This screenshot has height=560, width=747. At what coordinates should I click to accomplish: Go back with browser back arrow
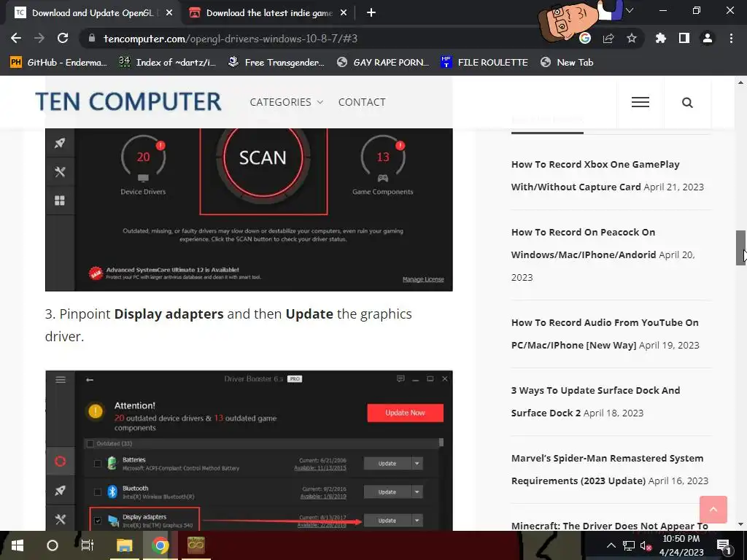click(x=16, y=38)
